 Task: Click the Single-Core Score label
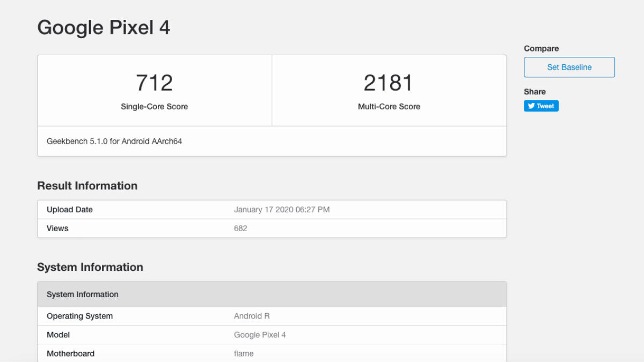pos(155,106)
